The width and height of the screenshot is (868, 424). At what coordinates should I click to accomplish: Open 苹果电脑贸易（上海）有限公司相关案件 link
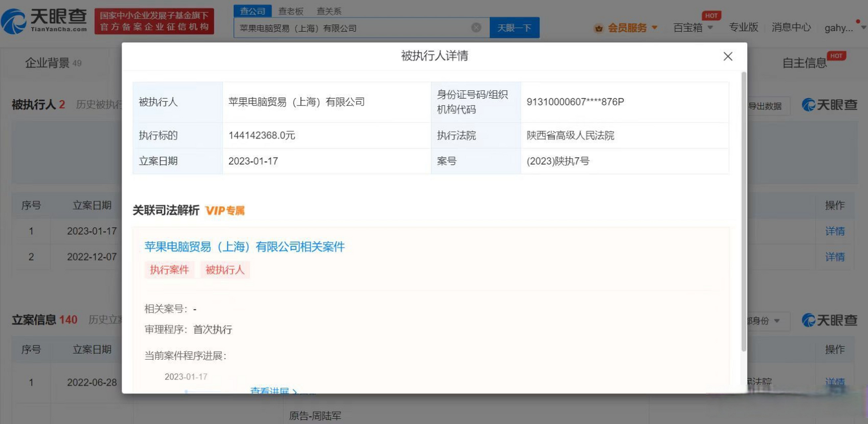(245, 246)
